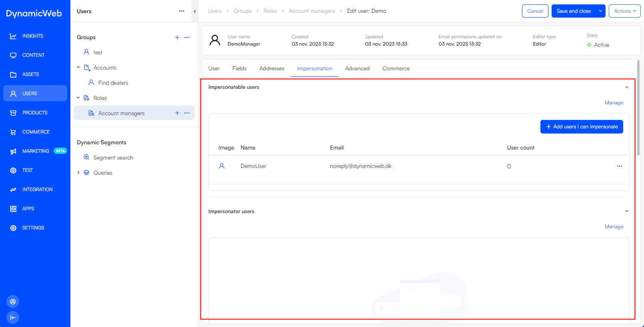Open the Marketing megaphone icon
The image size is (644, 327).
(13, 151)
